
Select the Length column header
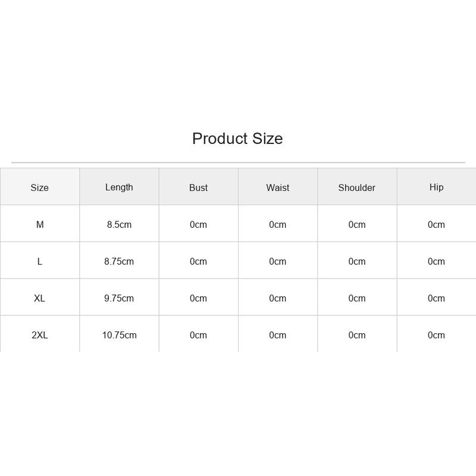click(119, 187)
